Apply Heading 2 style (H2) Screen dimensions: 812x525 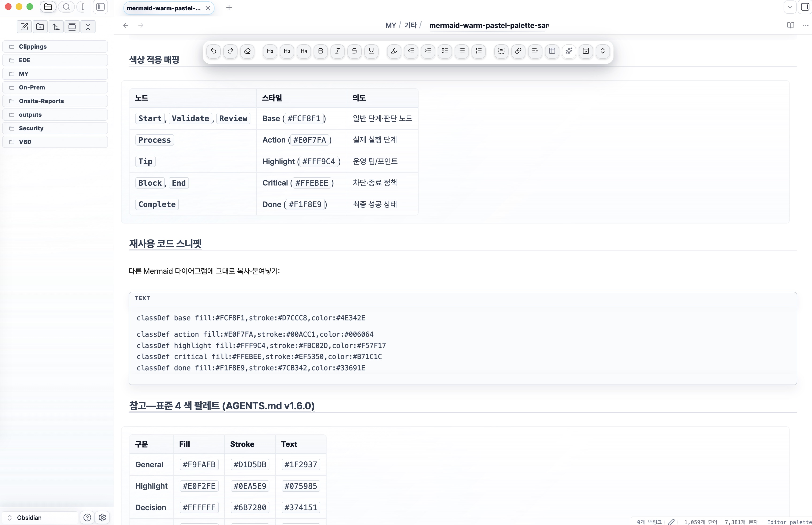[x=270, y=51]
